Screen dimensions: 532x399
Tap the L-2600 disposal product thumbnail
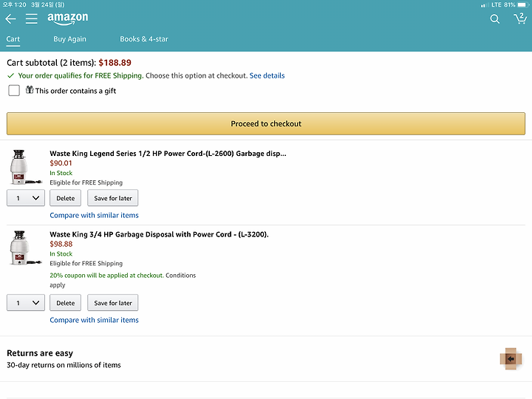click(x=25, y=167)
